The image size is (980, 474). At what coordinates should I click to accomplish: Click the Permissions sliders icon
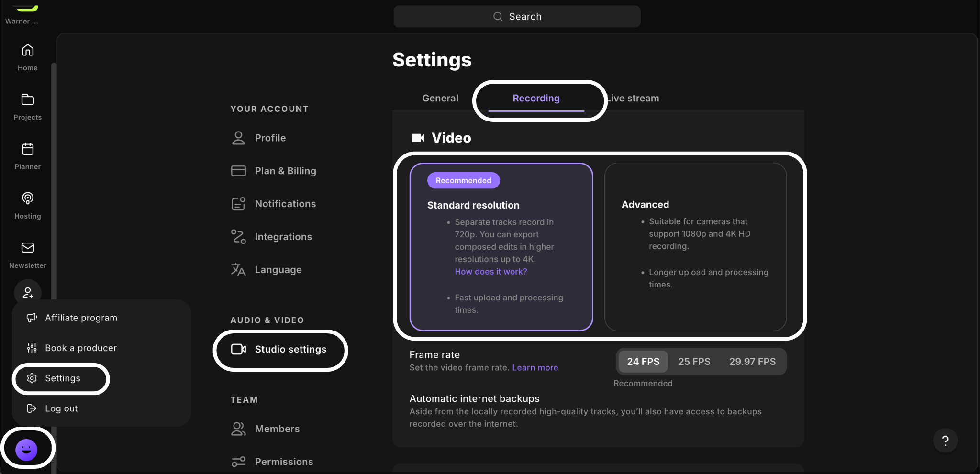[x=238, y=462]
